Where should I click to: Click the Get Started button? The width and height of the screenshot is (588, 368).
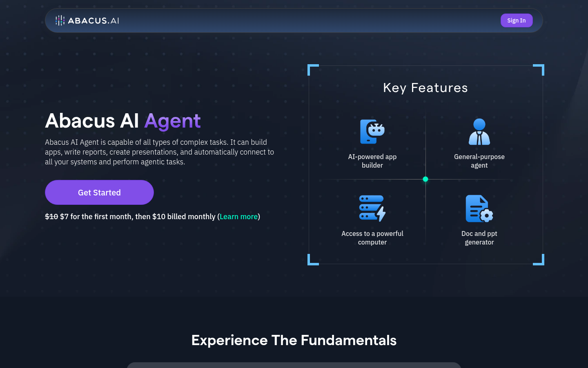pyautogui.click(x=99, y=192)
